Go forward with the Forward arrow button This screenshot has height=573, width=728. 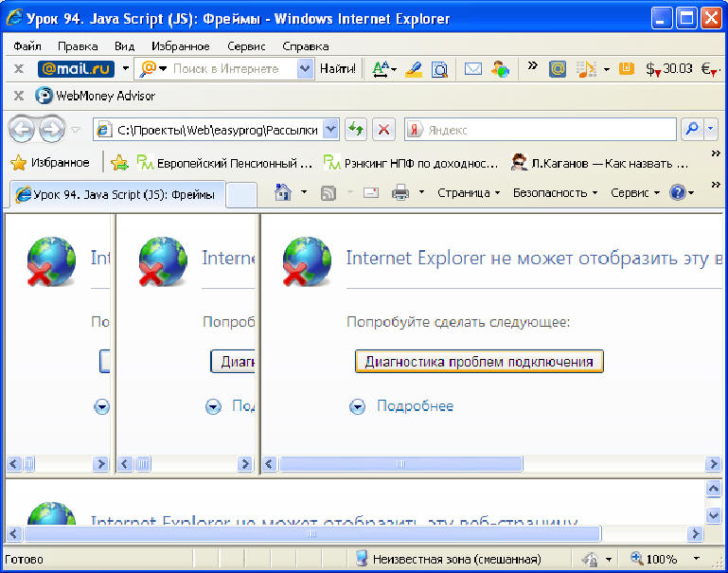point(51,130)
